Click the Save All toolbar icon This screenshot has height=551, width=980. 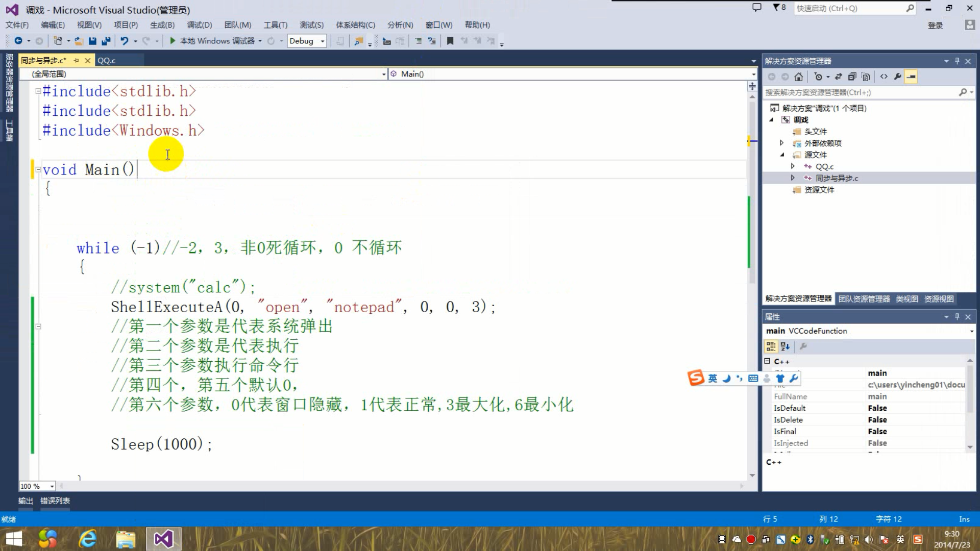coord(106,41)
